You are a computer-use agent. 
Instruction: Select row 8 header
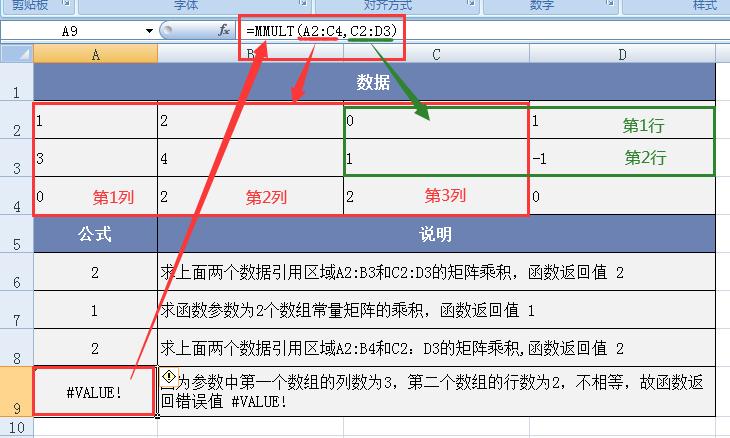pyautogui.click(x=16, y=348)
